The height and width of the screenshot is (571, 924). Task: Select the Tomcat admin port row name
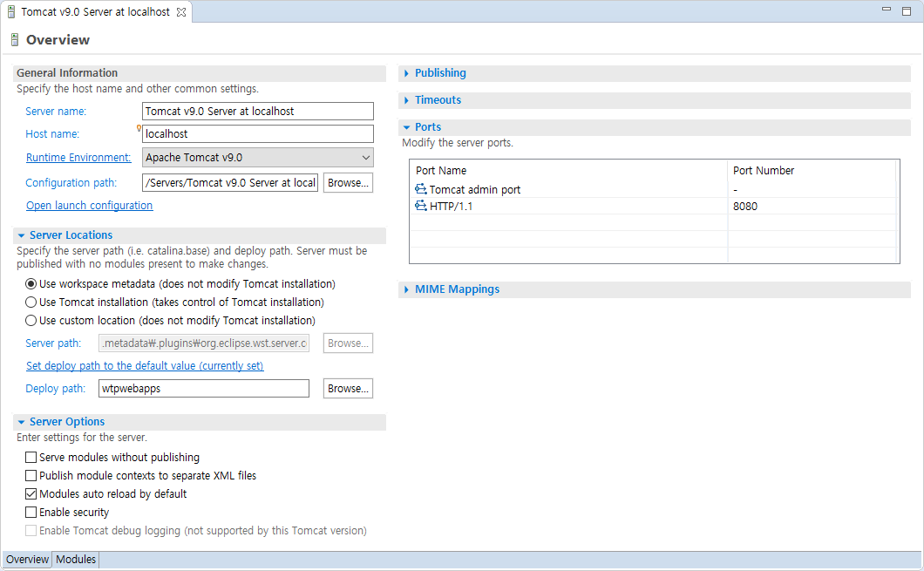tap(475, 190)
